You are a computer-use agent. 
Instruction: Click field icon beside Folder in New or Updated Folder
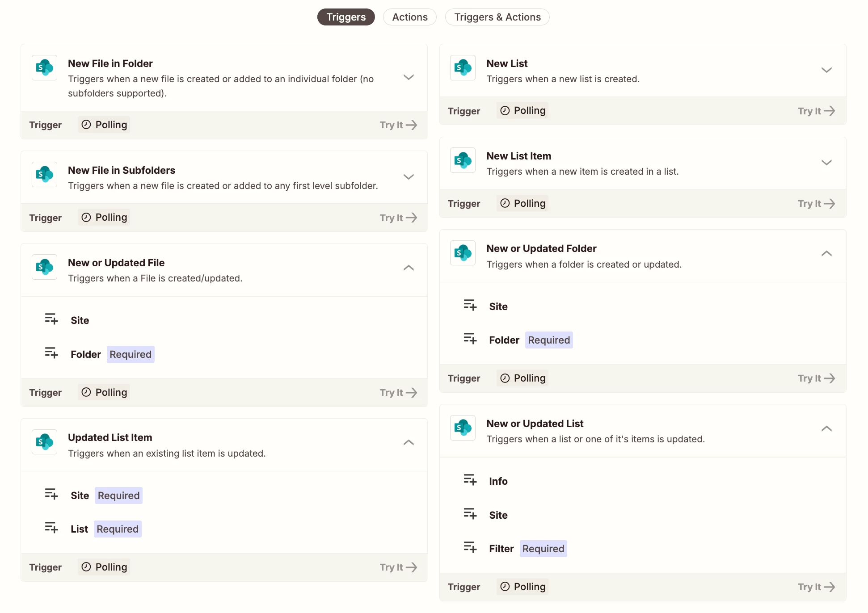(x=470, y=339)
